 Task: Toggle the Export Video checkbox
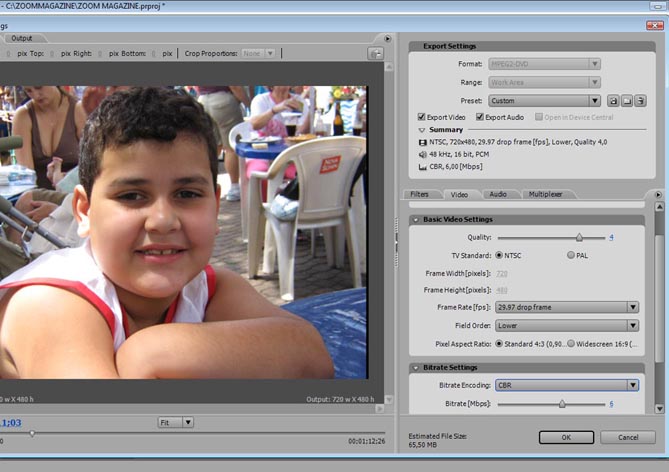[421, 117]
